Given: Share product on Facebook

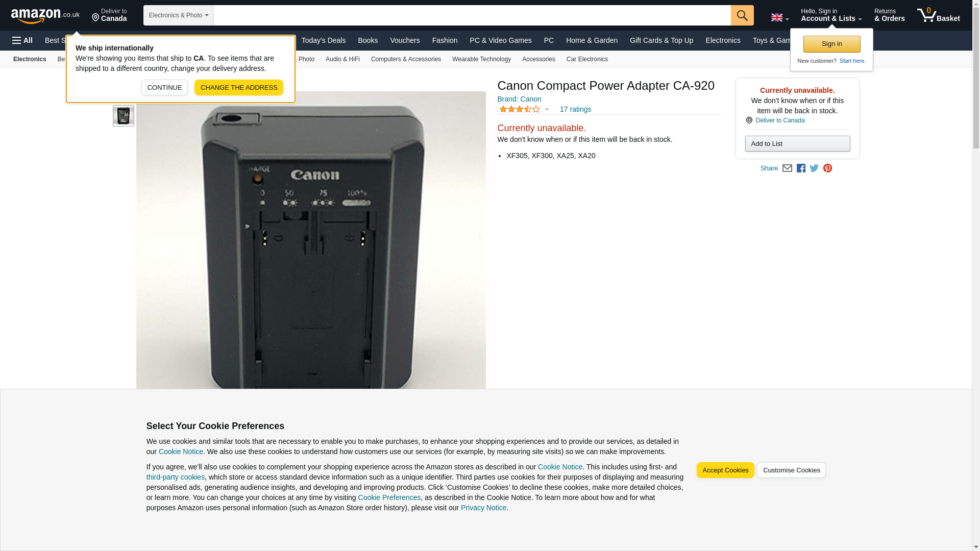Looking at the screenshot, I should tap(801, 168).
